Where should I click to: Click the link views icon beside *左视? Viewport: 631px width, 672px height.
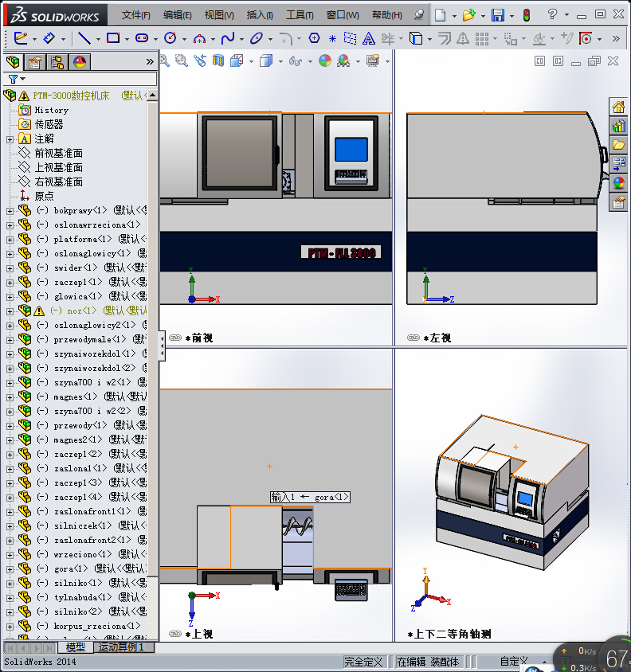413,338
